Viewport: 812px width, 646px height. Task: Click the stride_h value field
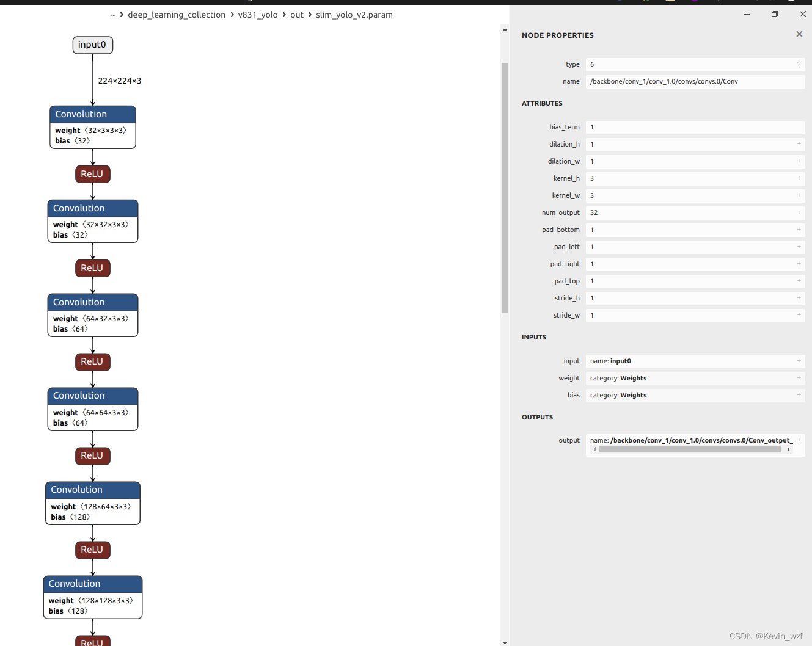pyautogui.click(x=695, y=298)
